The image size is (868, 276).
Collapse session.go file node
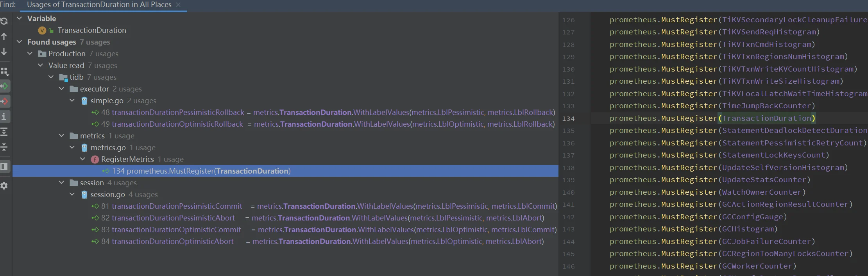click(x=72, y=194)
